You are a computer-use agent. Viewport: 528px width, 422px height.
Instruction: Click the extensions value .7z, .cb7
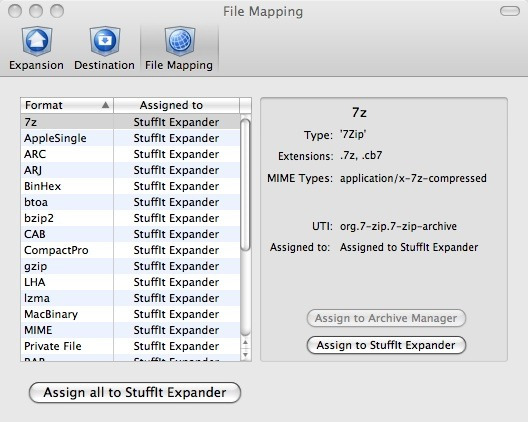tap(361, 156)
